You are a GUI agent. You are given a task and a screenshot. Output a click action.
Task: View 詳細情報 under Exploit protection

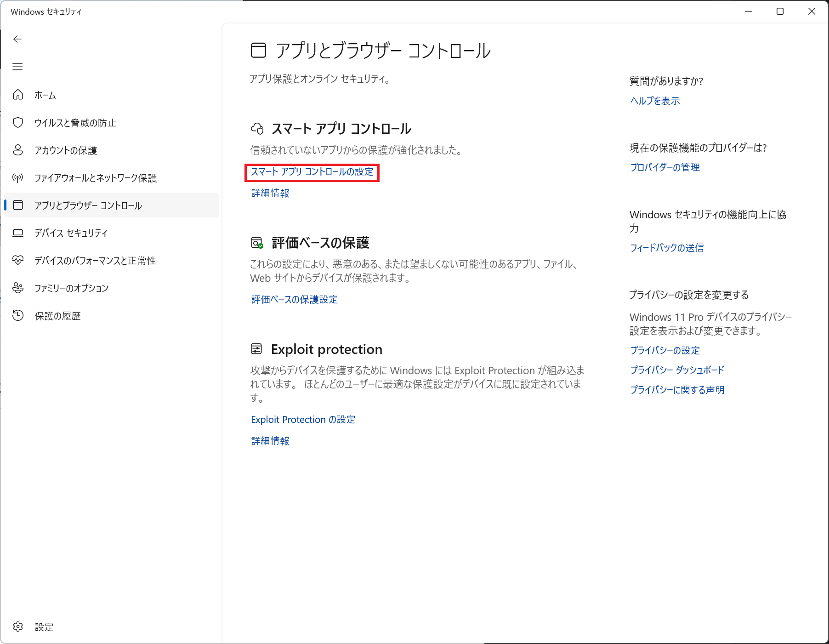click(x=269, y=441)
